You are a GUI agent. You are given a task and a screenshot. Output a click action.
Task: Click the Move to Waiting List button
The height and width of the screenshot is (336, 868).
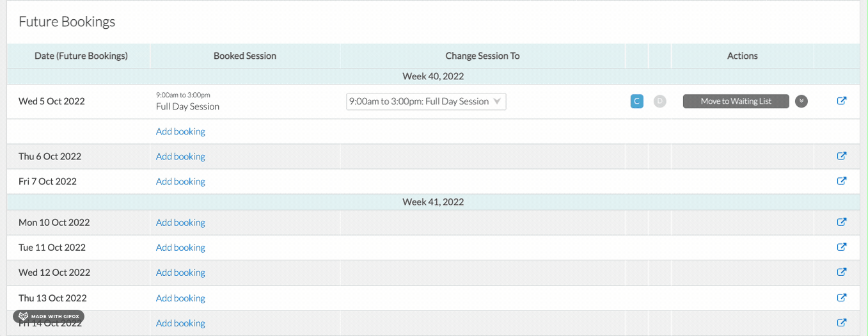(x=736, y=101)
